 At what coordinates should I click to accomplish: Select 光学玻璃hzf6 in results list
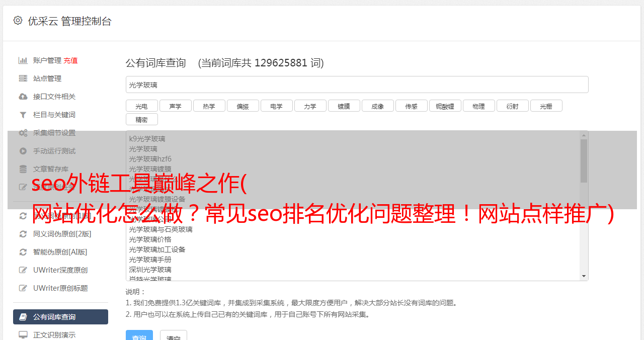(150, 159)
